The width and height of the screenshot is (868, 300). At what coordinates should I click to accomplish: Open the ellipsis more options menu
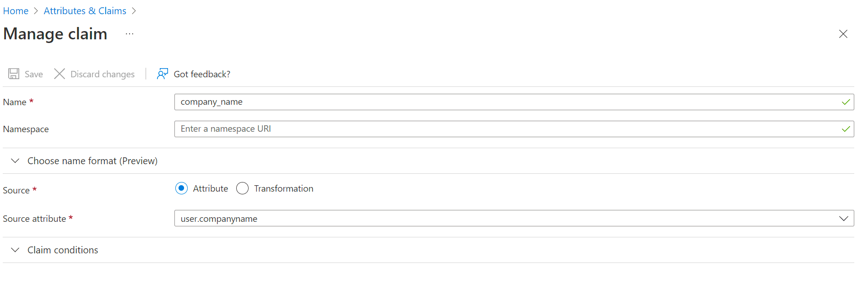pyautogui.click(x=130, y=34)
